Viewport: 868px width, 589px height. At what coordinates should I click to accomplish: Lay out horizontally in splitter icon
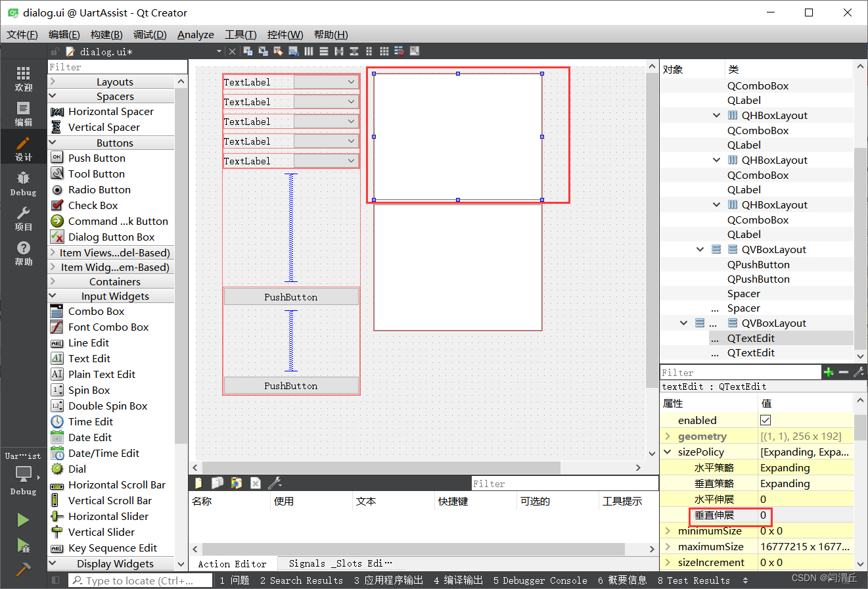[339, 51]
